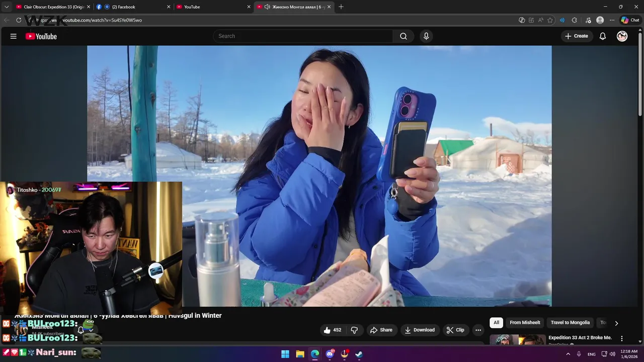Screen dimensions: 644x362
Task: Reload the page with refresh icon
Action: tap(19, 20)
